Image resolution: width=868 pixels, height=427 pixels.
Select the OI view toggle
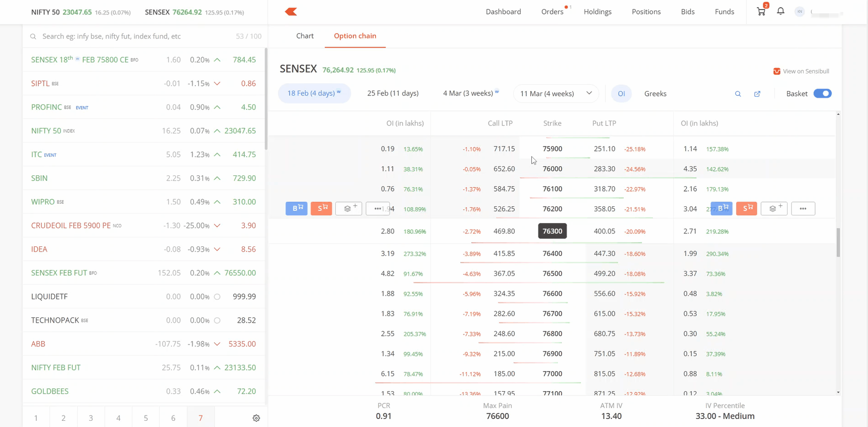pos(621,93)
